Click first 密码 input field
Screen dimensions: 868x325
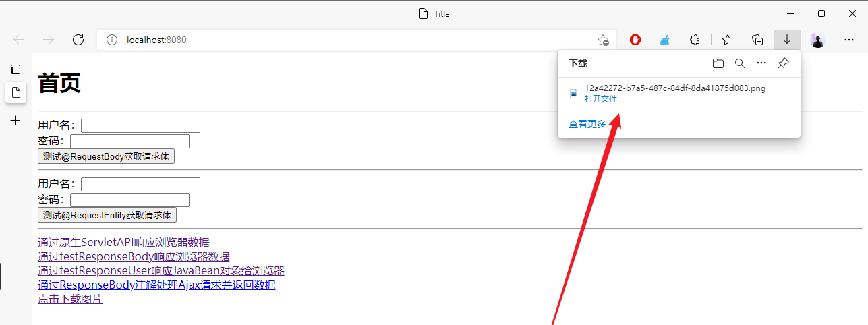pos(129,142)
